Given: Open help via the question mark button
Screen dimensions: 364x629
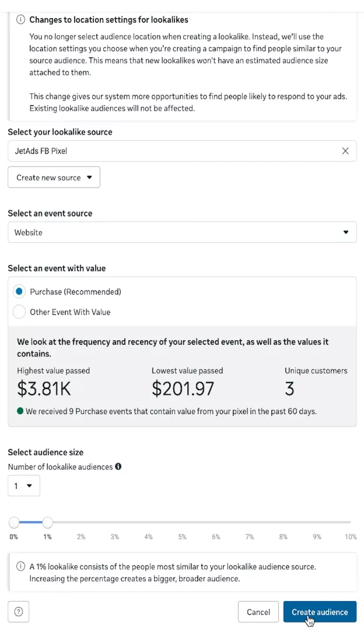Looking at the screenshot, I should [x=18, y=611].
